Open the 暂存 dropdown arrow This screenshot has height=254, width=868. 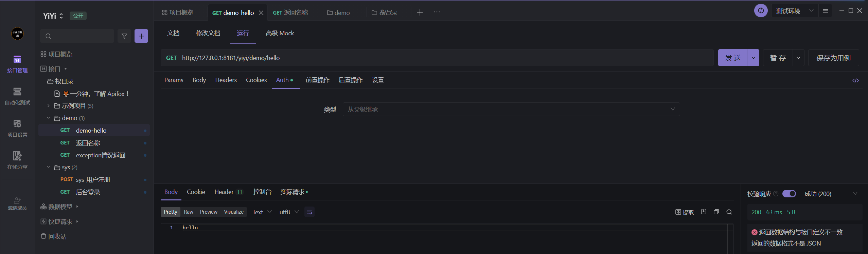coord(798,58)
